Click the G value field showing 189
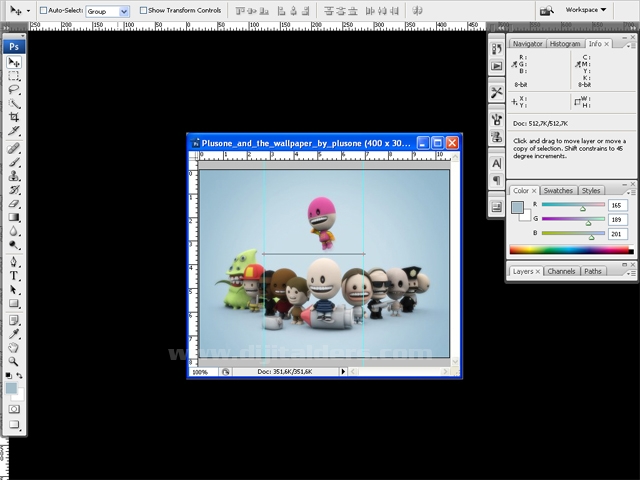The width and height of the screenshot is (640, 480). pos(617,220)
